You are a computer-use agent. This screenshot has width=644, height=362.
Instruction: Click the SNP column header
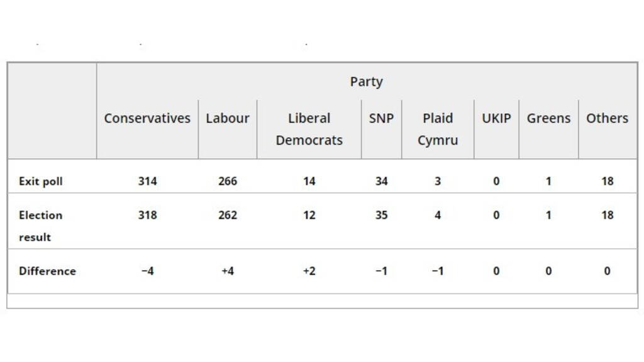(381, 118)
